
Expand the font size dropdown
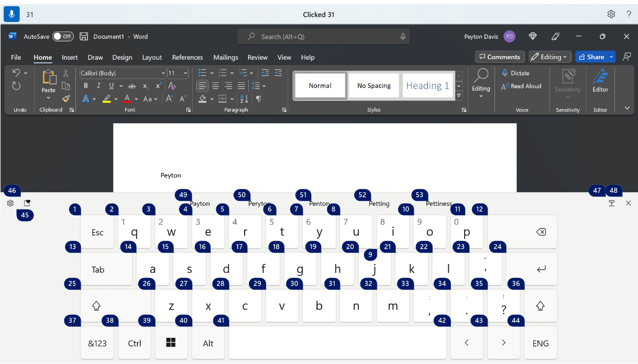coord(185,73)
